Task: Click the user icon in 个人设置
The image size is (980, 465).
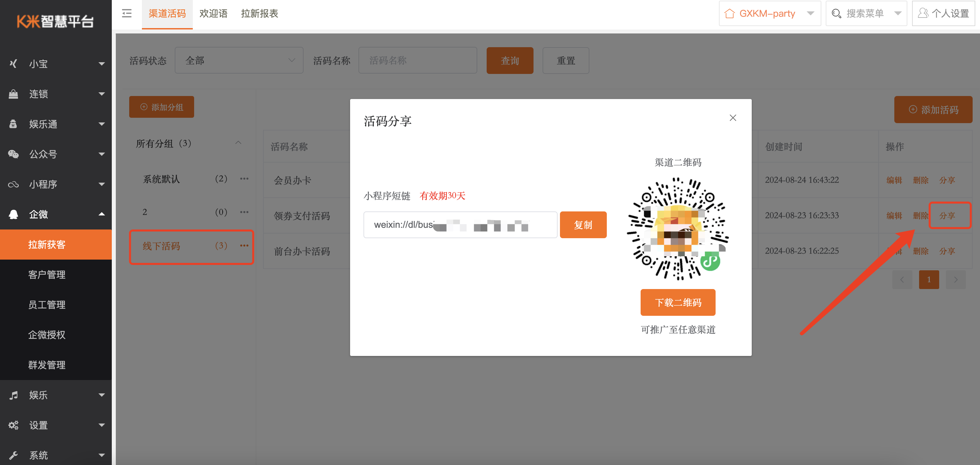Action: point(923,13)
